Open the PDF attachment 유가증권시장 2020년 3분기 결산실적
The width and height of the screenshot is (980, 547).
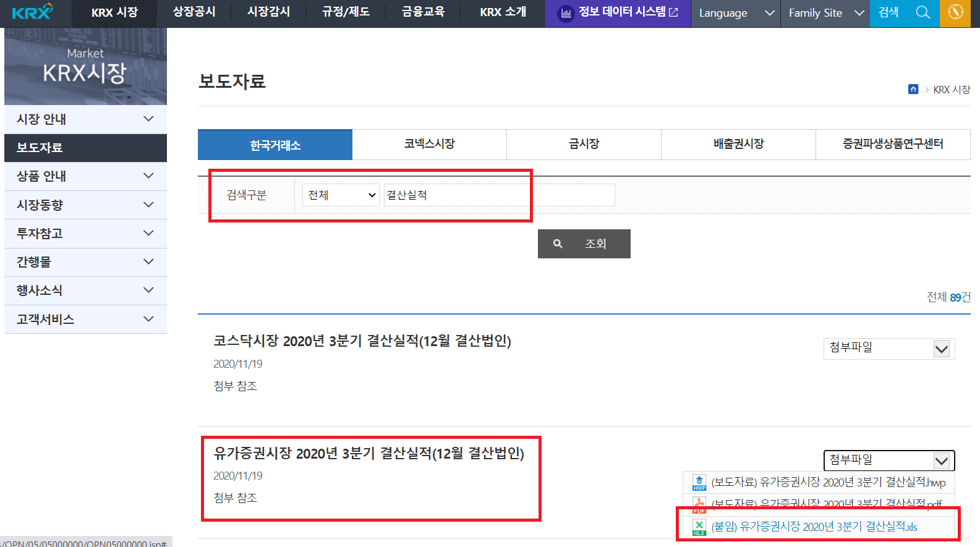click(827, 503)
